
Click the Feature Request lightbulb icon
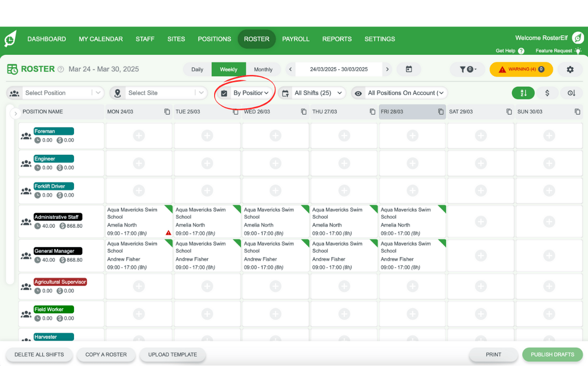point(578,51)
